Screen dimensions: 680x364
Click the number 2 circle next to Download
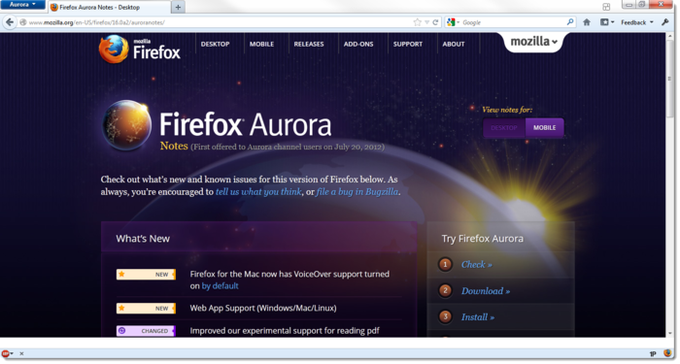point(445,290)
